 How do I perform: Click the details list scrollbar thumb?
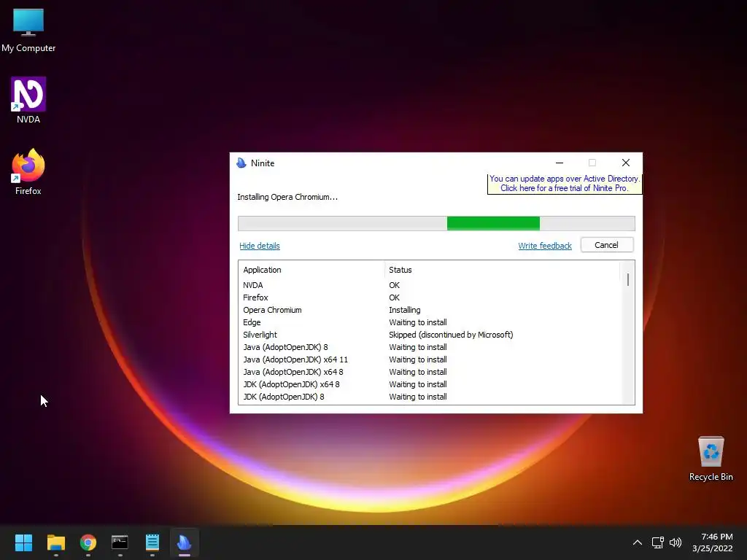click(628, 279)
